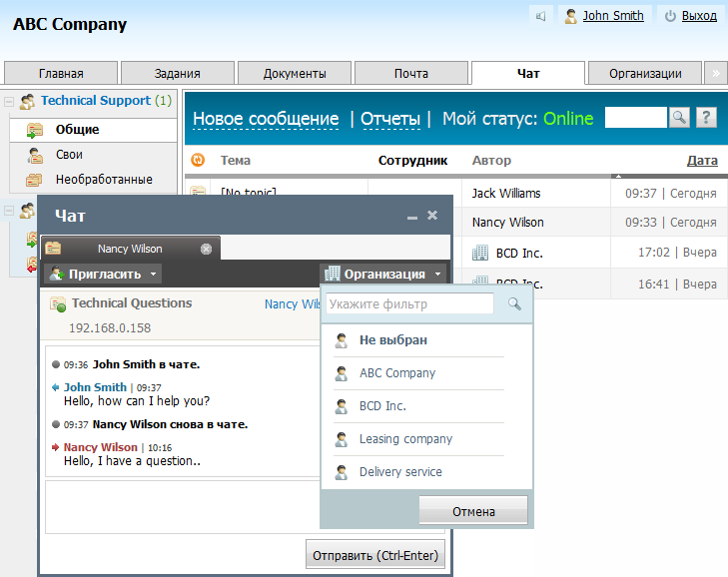
Task: Select Общие folder in sidebar
Action: point(93,130)
